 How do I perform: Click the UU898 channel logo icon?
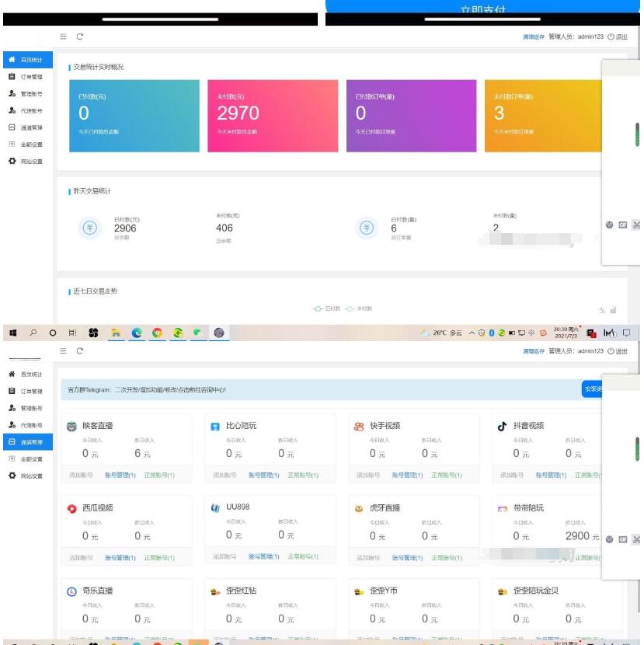(x=215, y=507)
